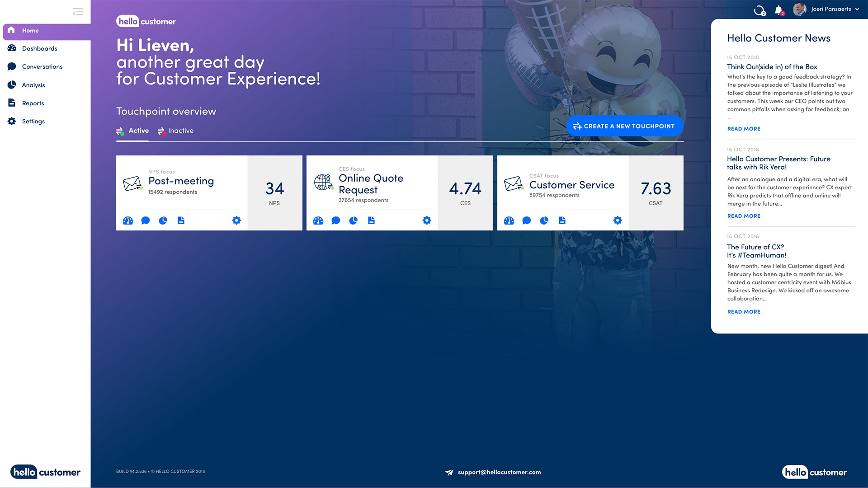Screen dimensions: 868x488
Task: Click the Reports document icon in sidebar
Action: [x=12, y=103]
